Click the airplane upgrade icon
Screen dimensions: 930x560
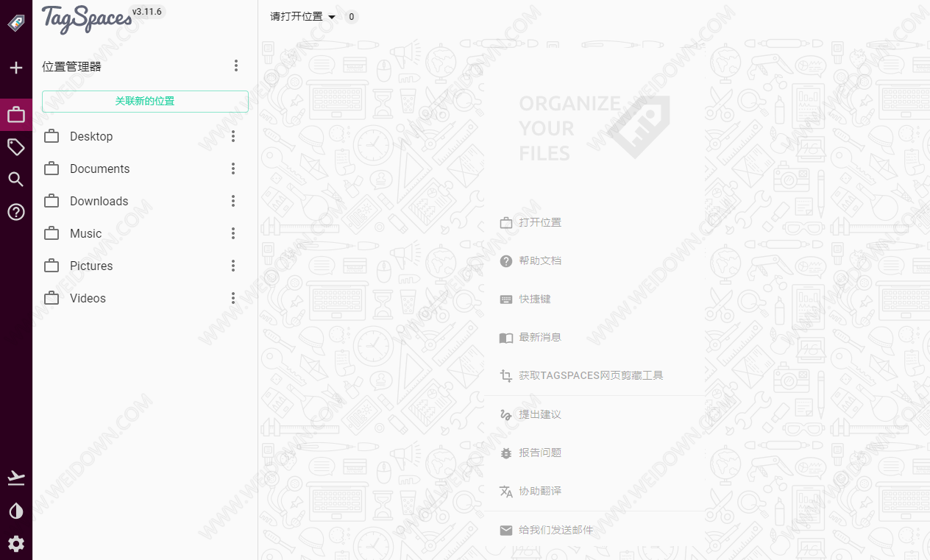(16, 478)
